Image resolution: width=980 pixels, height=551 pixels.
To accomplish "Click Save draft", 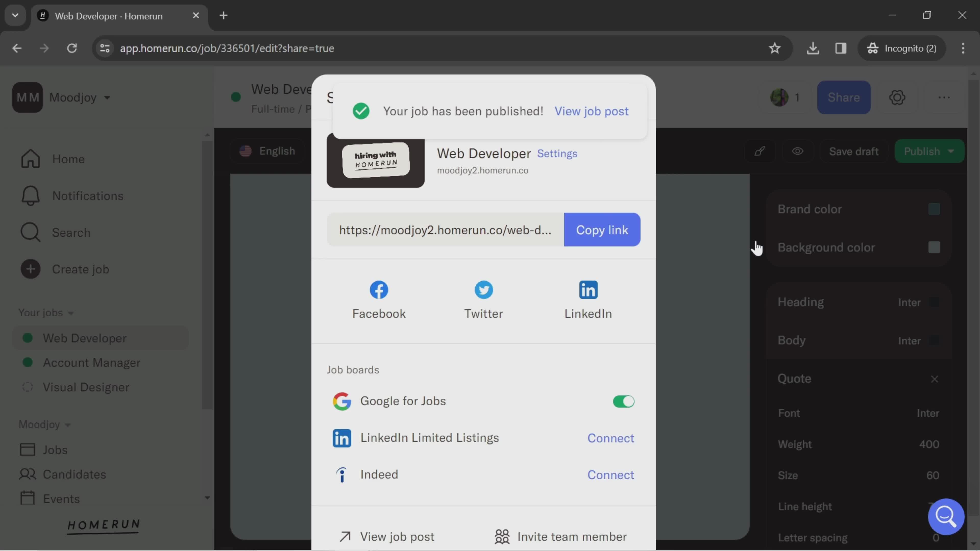I will tap(854, 151).
